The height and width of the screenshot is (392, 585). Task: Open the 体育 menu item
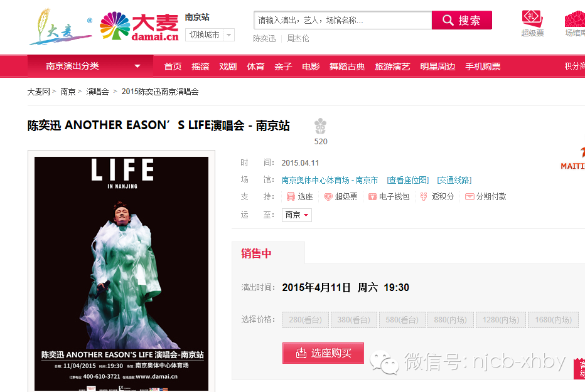[255, 66]
